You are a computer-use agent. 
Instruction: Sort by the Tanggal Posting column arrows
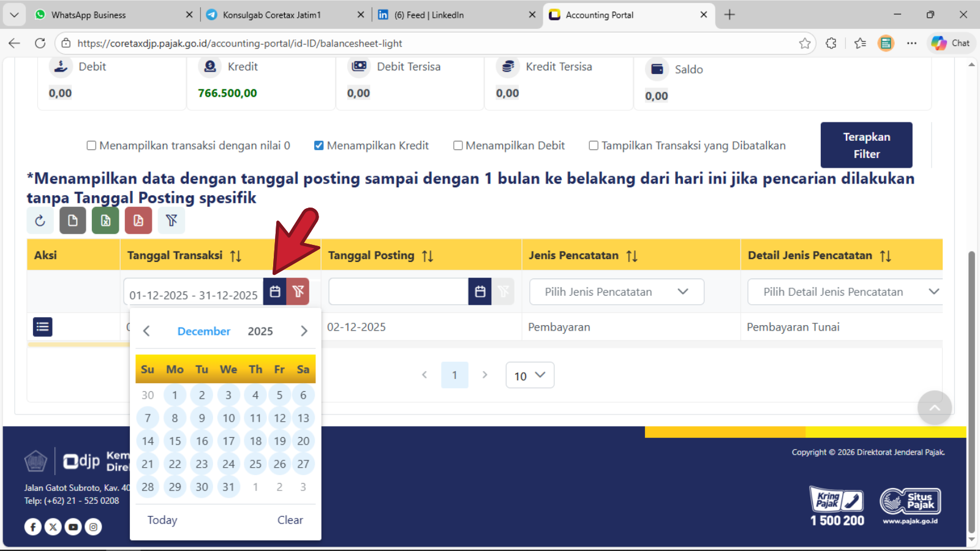coord(428,256)
